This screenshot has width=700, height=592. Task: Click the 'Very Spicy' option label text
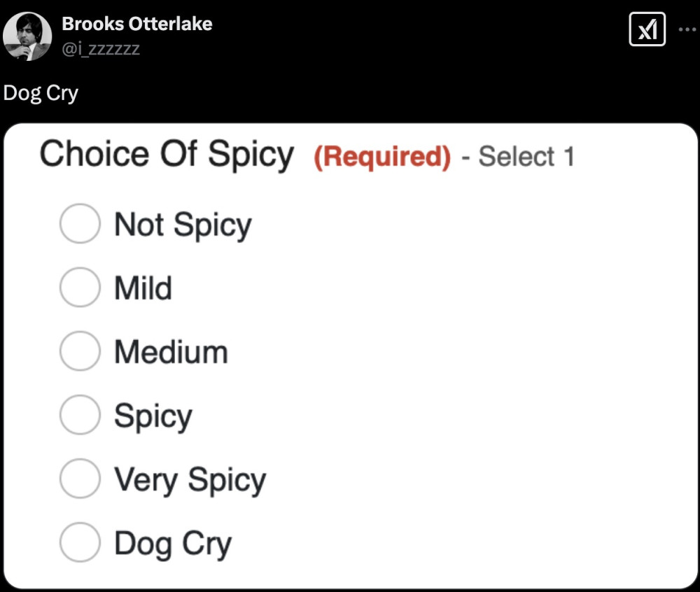coord(190,480)
